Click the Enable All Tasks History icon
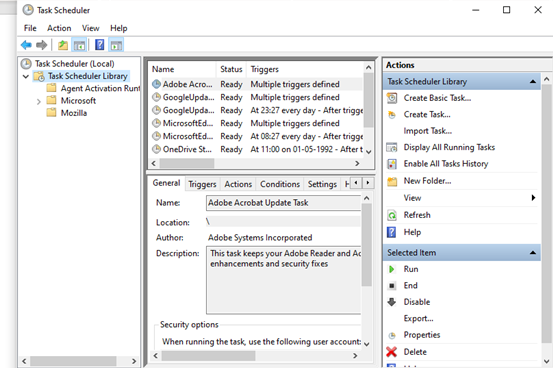The width and height of the screenshot is (553, 368). (392, 164)
